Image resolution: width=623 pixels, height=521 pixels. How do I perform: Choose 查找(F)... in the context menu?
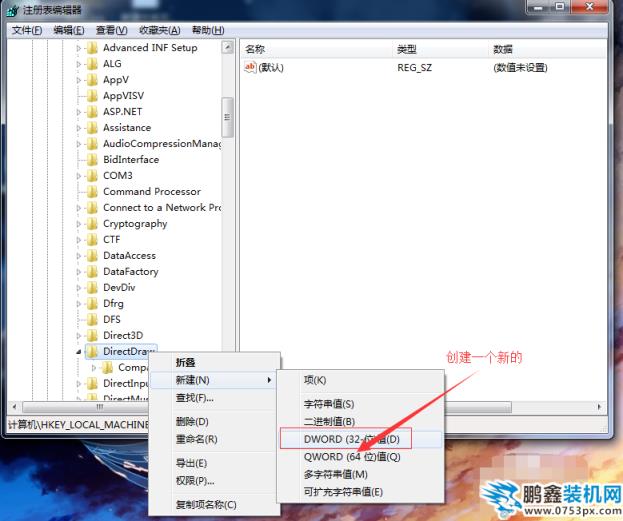pyautogui.click(x=214, y=397)
